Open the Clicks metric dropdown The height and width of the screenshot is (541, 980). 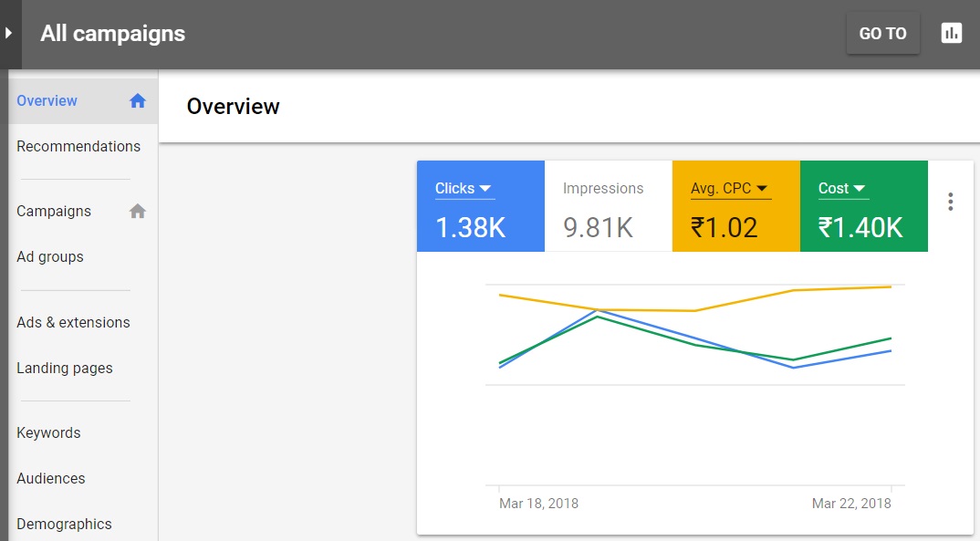pyautogui.click(x=486, y=188)
